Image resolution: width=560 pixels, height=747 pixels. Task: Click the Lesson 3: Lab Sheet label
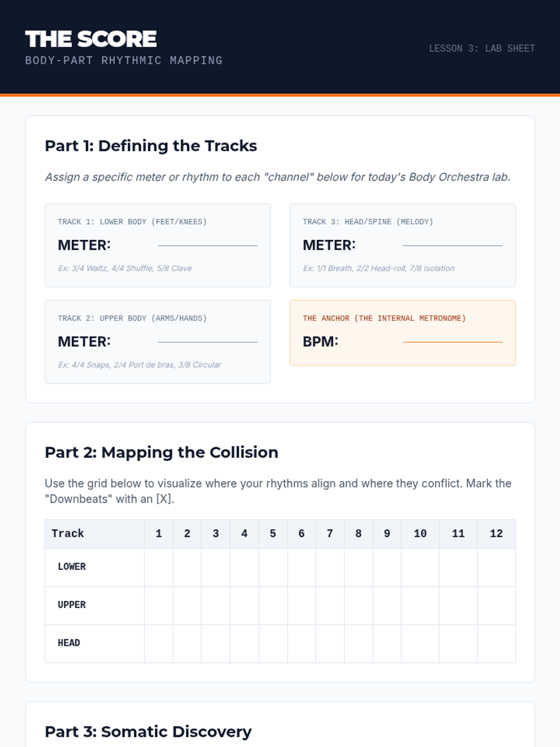[x=482, y=49]
